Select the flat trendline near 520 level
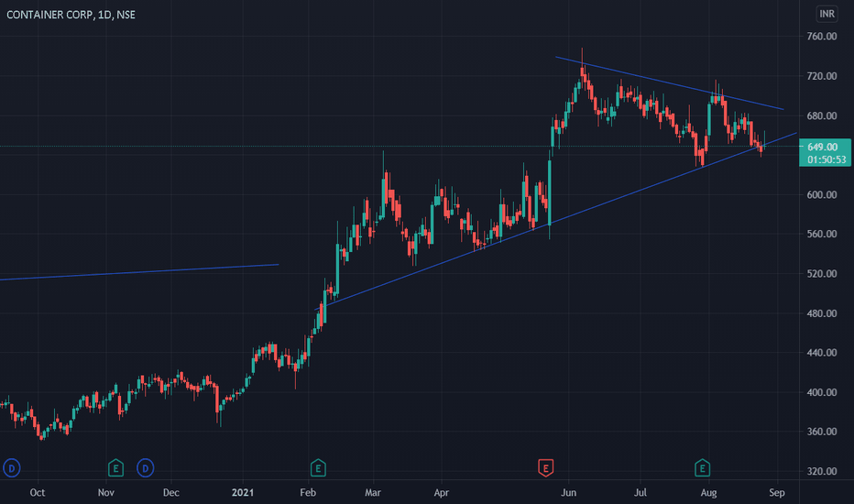The image size is (854, 504). coord(139,272)
